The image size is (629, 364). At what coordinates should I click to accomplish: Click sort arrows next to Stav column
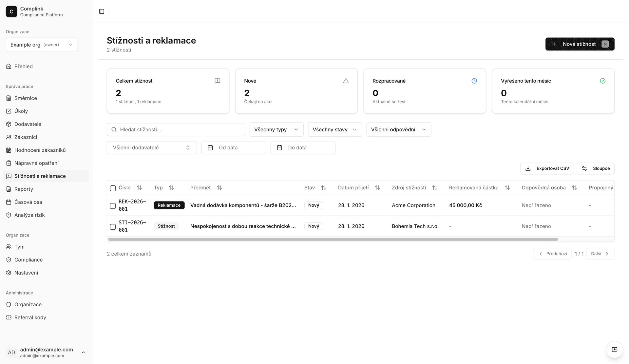(324, 188)
